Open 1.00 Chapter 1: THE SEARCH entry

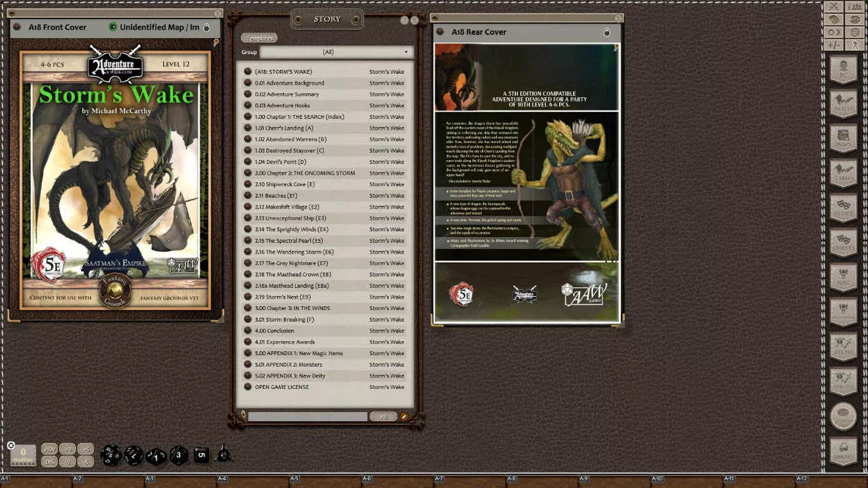pos(325,117)
